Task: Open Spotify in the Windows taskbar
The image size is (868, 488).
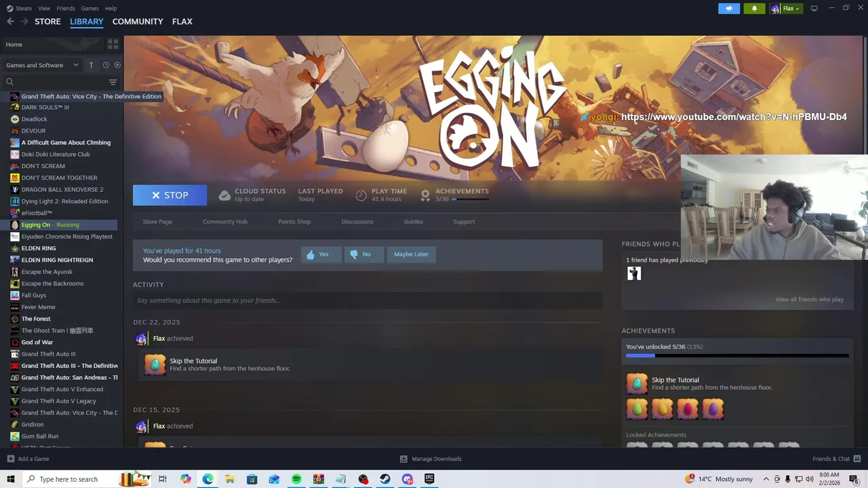Action: pos(296,479)
